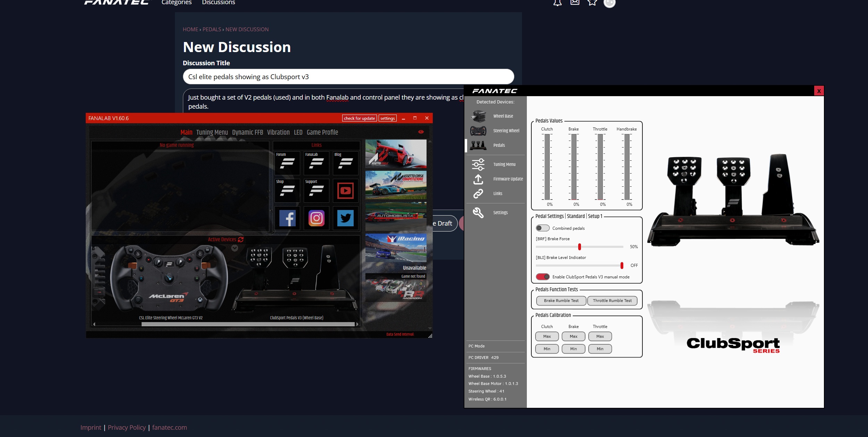
Task: Select the Assetto Corsa game thumbnail
Action: pos(396,154)
